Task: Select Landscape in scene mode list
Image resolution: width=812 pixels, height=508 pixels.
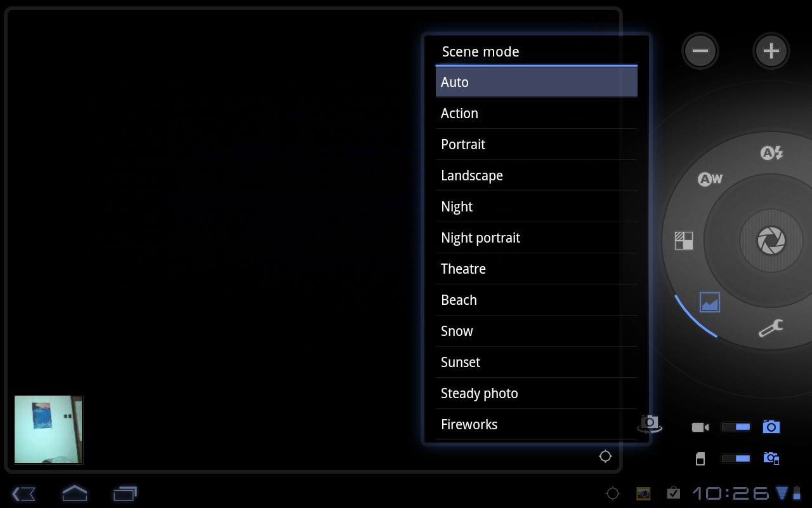Action: pyautogui.click(x=536, y=175)
